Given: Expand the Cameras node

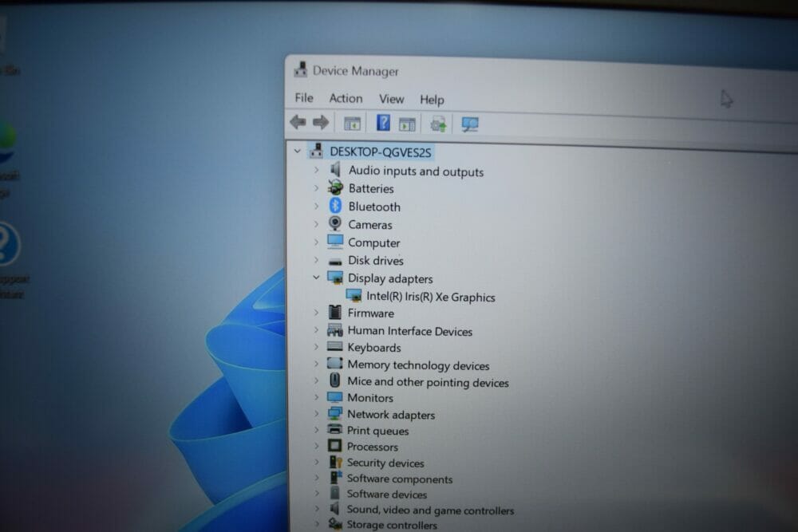Looking at the screenshot, I should point(316,224).
